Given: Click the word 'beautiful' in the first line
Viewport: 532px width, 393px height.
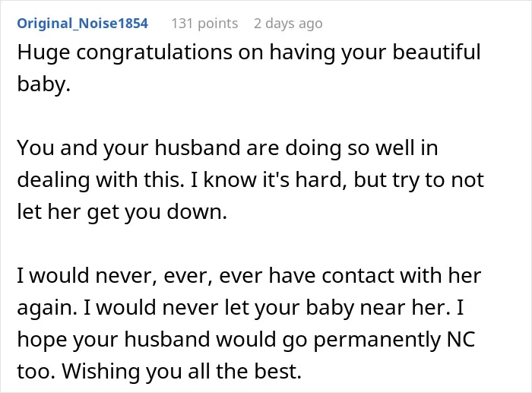Looking at the screenshot, I should click(436, 52).
